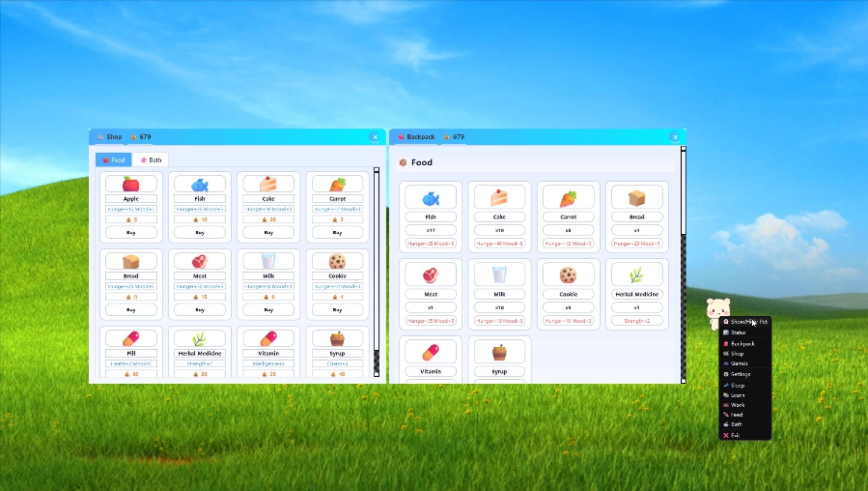Screen dimensions: 868x491
Task: Open Games from the pet menu
Action: (x=745, y=364)
